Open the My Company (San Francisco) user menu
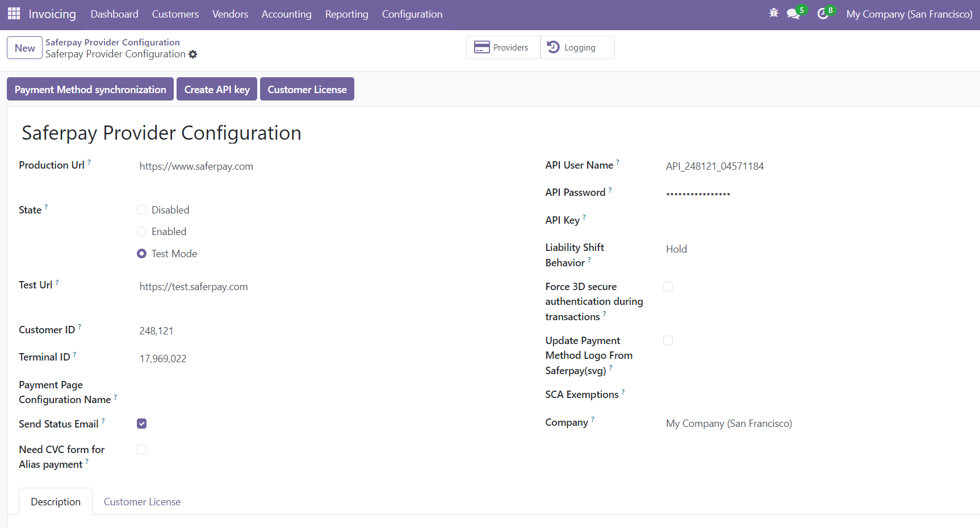This screenshot has width=980, height=528. tap(909, 14)
